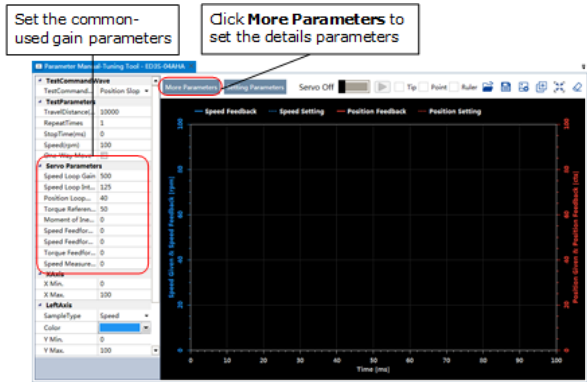This screenshot has height=382, width=587.
Task: Edit the X Min. value field
Action: coord(125,284)
